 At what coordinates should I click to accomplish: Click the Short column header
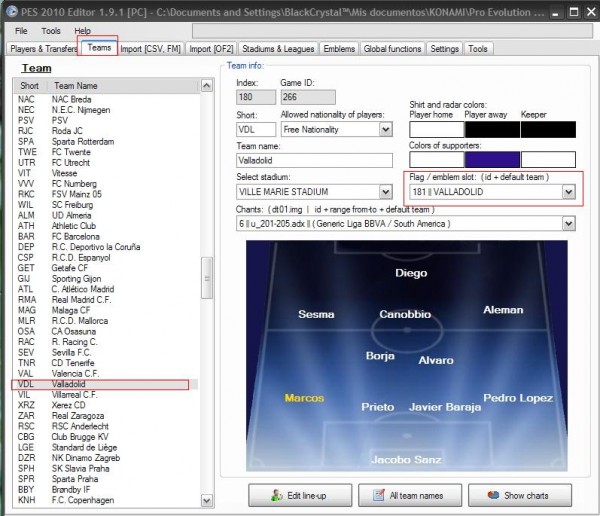[30, 86]
